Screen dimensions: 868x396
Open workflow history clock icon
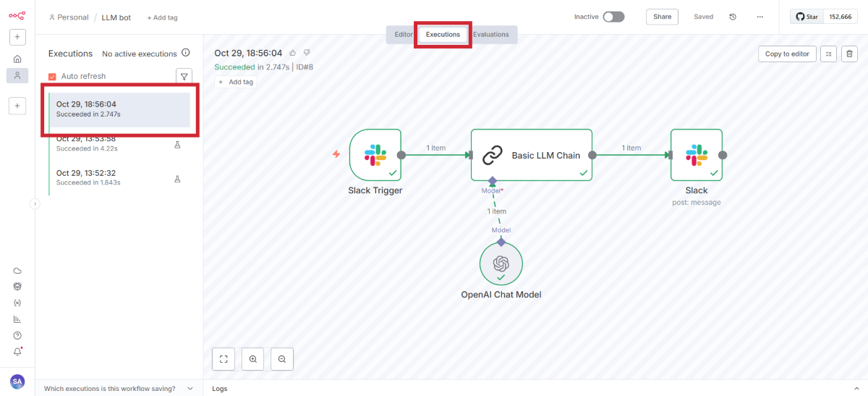click(733, 17)
